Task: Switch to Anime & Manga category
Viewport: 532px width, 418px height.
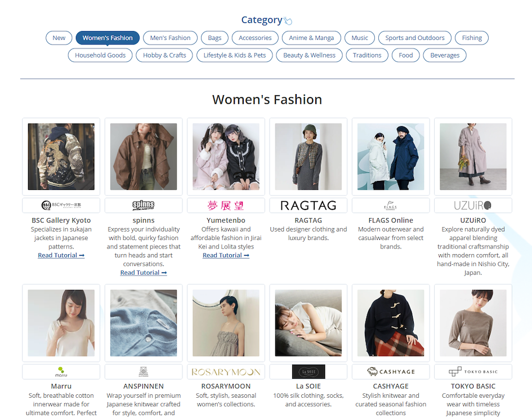Action: click(x=311, y=38)
